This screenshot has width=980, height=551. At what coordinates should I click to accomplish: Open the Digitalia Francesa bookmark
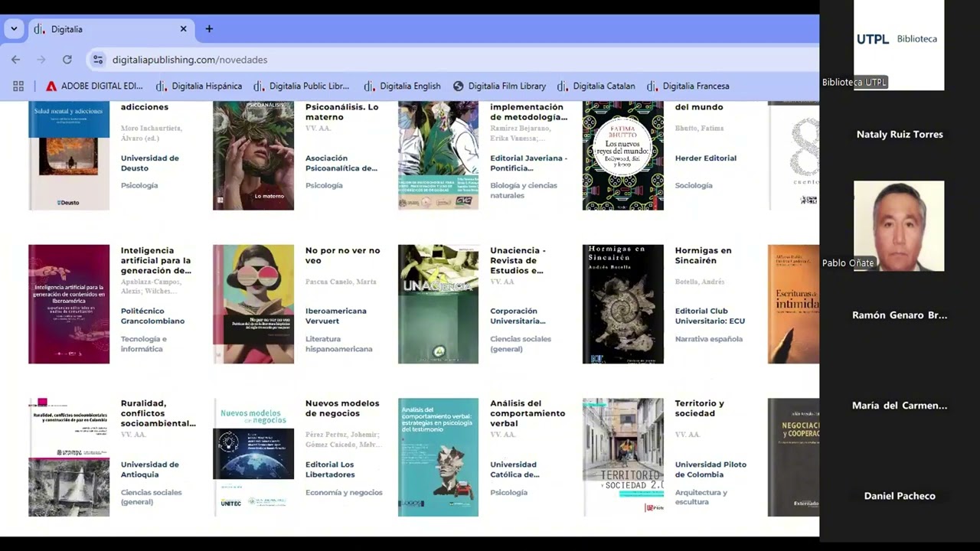tap(688, 86)
